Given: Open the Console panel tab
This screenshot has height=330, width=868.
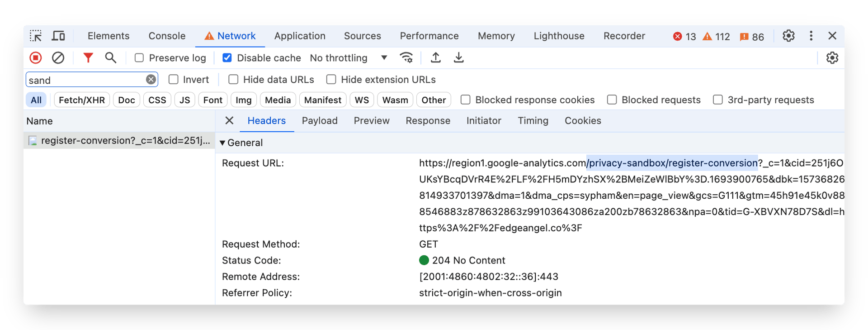Looking at the screenshot, I should (167, 36).
